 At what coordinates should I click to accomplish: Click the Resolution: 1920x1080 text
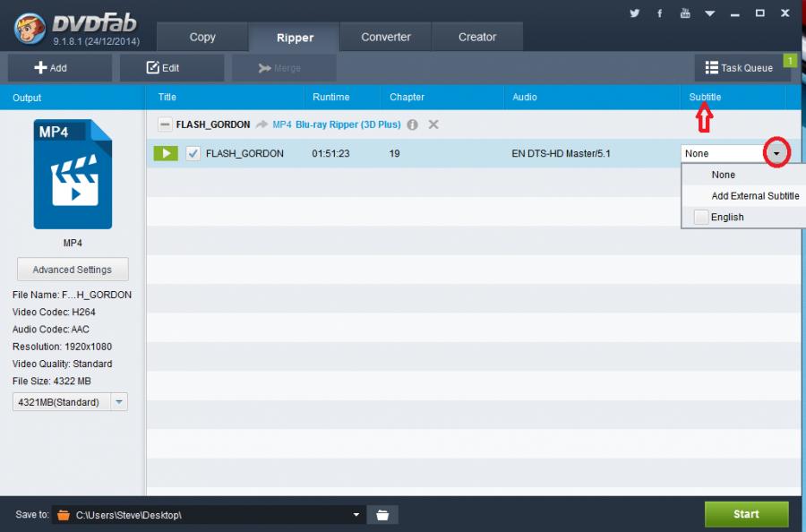pos(62,347)
